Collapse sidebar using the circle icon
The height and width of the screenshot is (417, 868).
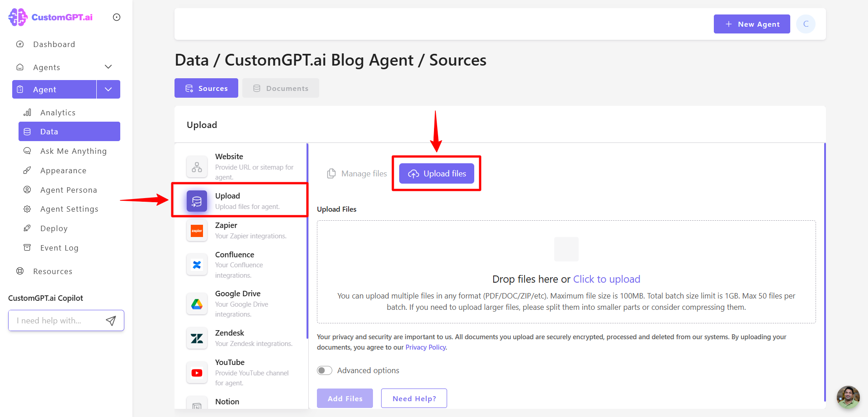pyautogui.click(x=117, y=17)
